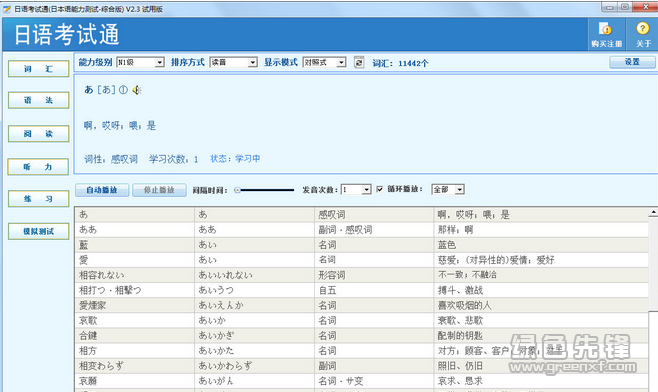
Task: Click the meaning 照旧、仍旧 cell
Action: click(x=541, y=366)
